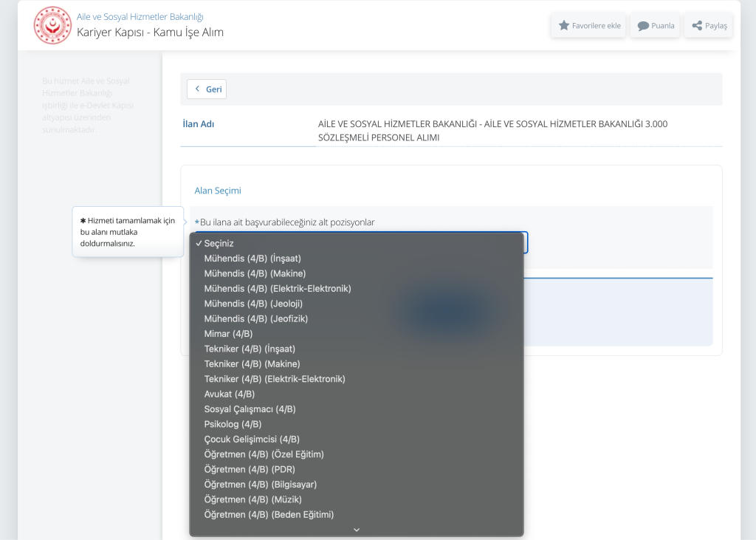Click the back chevron in Geri button
Image resolution: width=756 pixels, height=540 pixels.
pyautogui.click(x=197, y=89)
